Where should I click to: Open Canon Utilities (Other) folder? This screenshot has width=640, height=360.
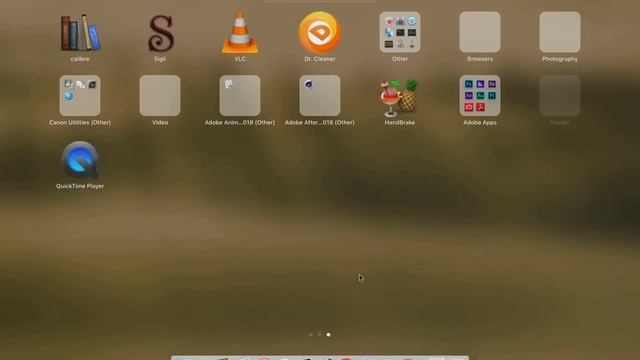(x=80, y=96)
